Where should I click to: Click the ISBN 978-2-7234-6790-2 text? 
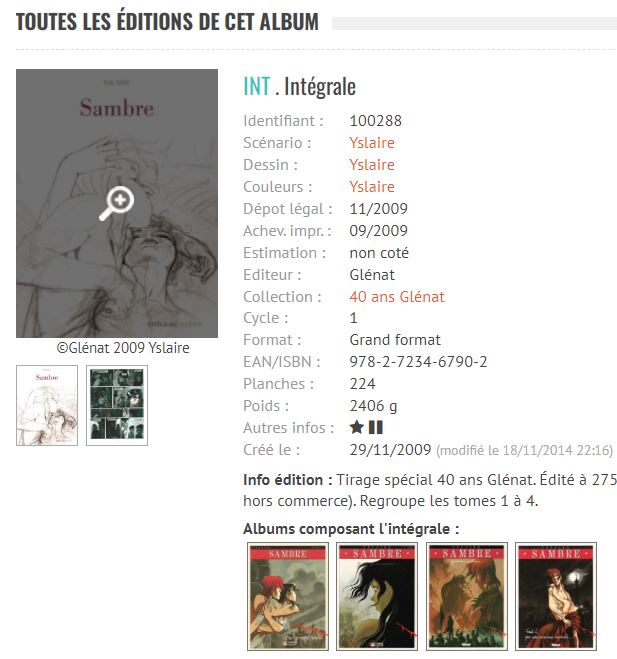coord(418,362)
